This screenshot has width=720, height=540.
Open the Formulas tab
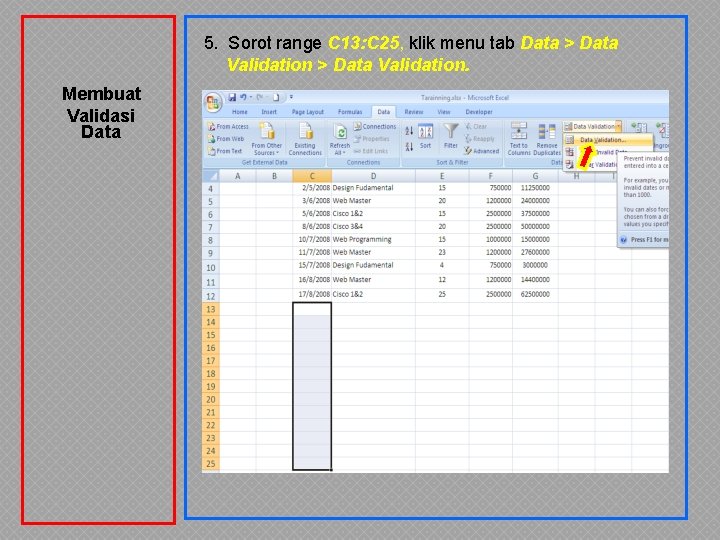click(350, 112)
